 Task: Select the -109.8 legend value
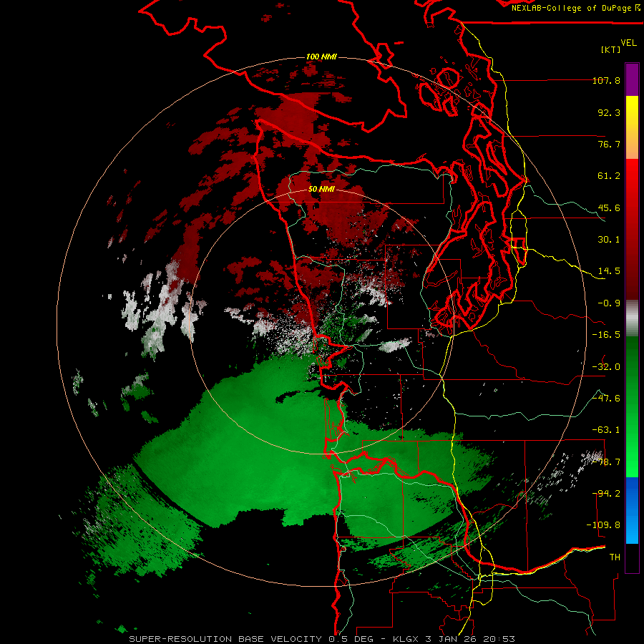point(603,525)
